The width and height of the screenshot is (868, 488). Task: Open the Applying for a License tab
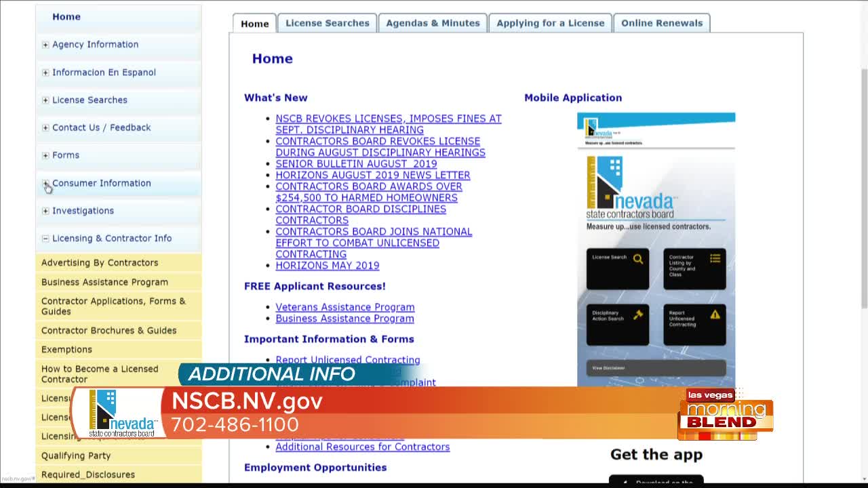pyautogui.click(x=550, y=23)
